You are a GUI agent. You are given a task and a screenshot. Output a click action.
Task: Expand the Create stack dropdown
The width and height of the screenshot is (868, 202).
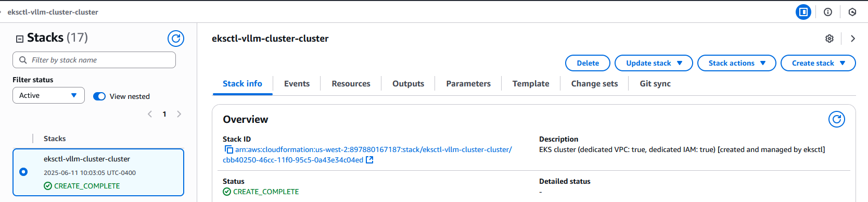818,63
